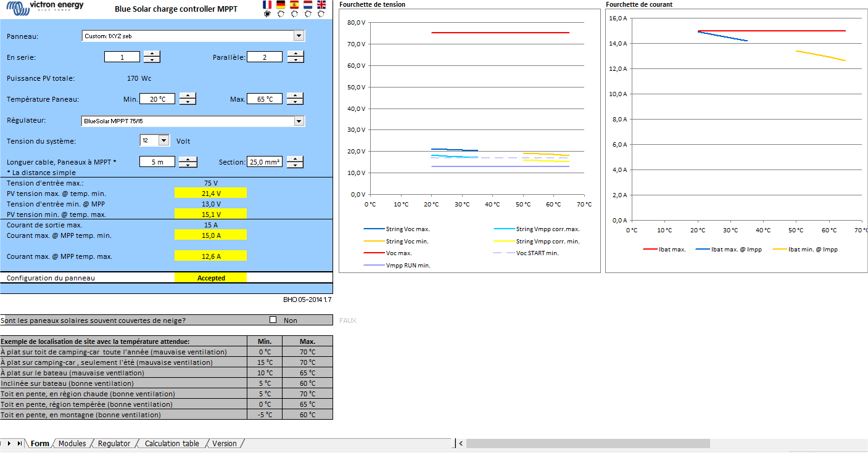This screenshot has width=868, height=453.
Task: Increase the En serie panel count
Action: [x=152, y=54]
